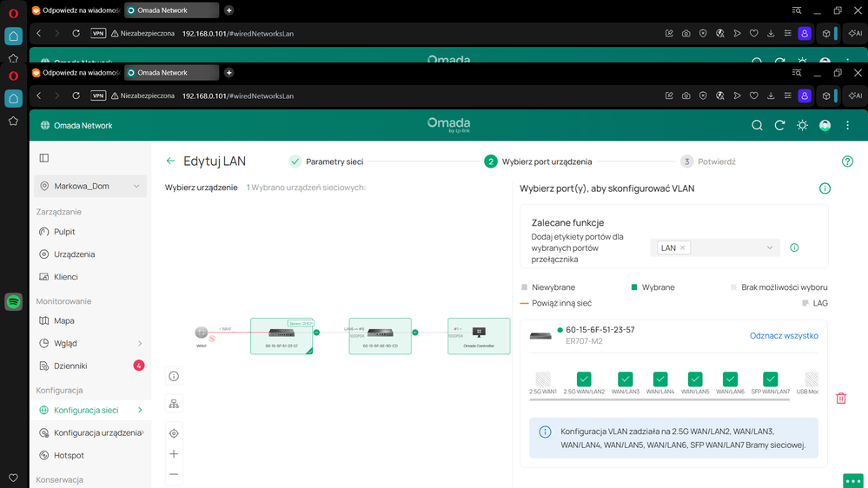Click the disabled 2.5G WAN1 port box

[x=543, y=379]
